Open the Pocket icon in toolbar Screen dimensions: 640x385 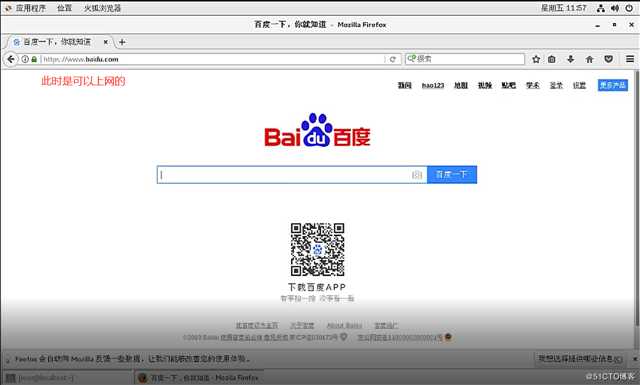coord(609,59)
